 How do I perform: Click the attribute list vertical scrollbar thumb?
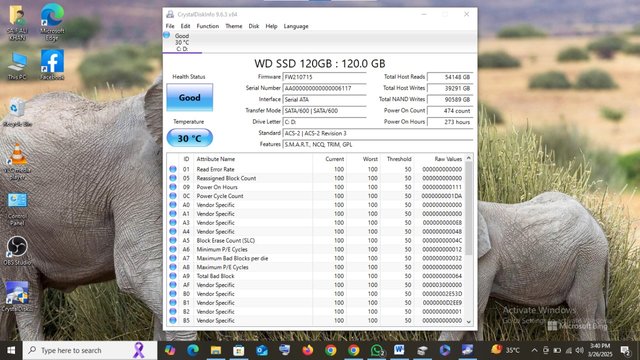[469, 209]
